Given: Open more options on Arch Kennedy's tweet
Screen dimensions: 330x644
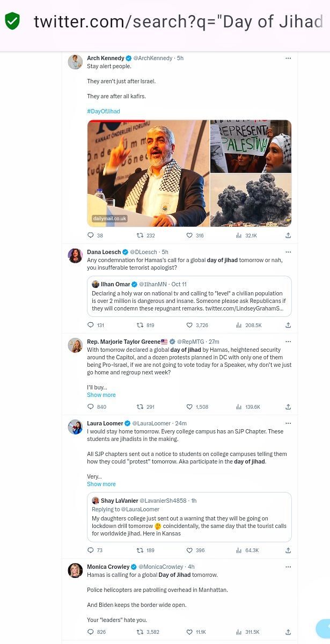Looking at the screenshot, I should [x=288, y=58].
